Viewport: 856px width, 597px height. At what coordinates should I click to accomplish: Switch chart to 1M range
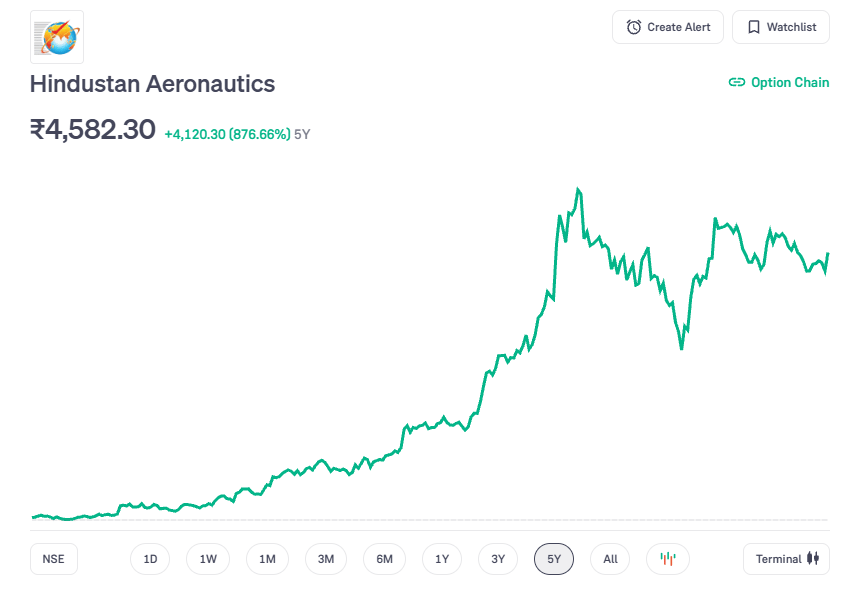point(267,559)
